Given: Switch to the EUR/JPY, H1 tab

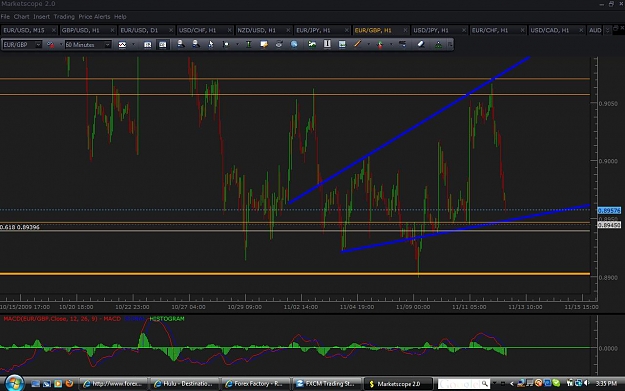Looking at the screenshot, I should click(x=322, y=30).
